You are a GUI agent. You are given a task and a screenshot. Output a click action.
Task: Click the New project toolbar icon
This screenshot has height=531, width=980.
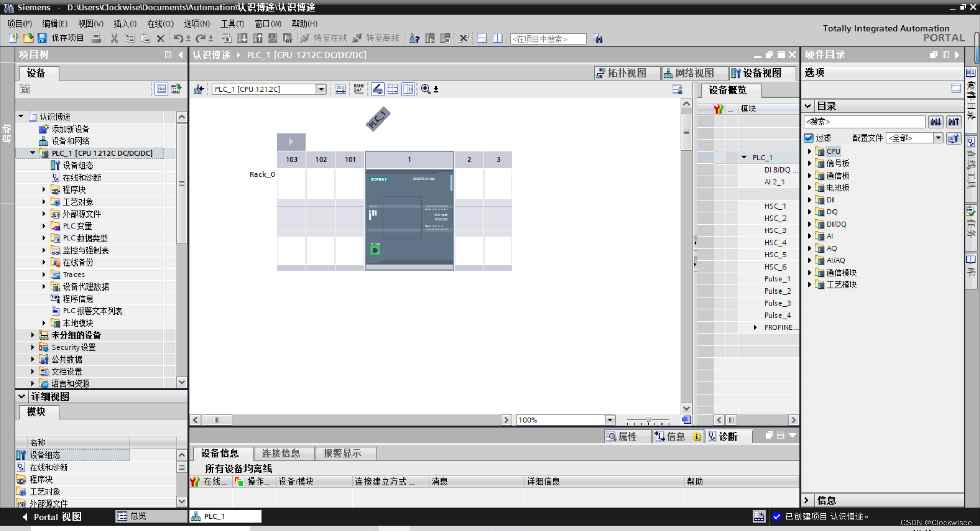coord(14,38)
